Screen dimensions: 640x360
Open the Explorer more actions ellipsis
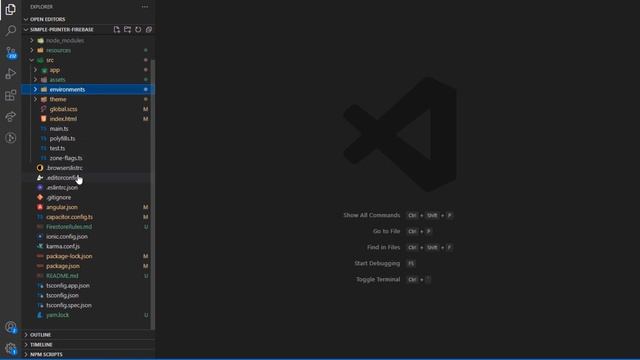pos(145,7)
